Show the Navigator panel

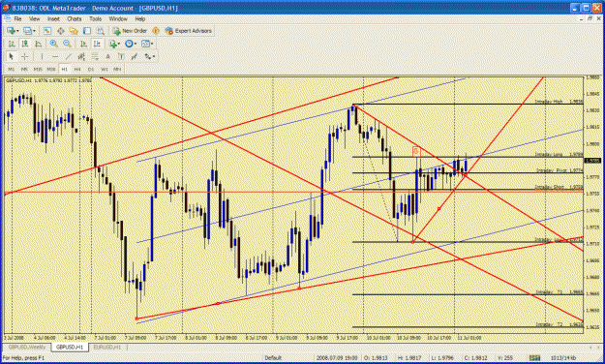74,31
